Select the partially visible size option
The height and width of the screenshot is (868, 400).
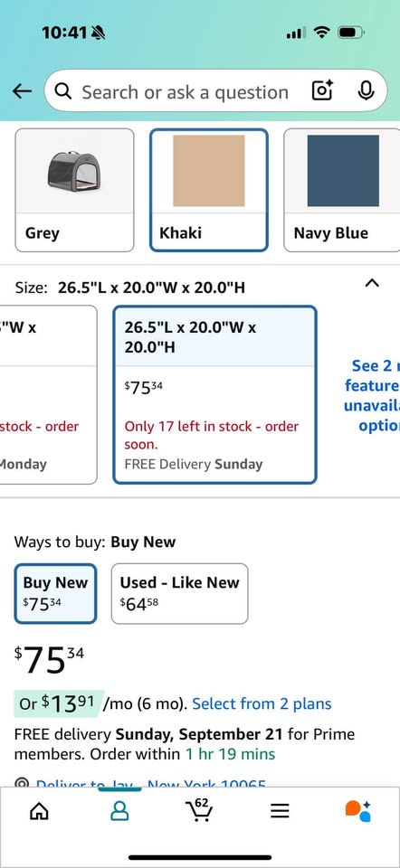coord(48,395)
